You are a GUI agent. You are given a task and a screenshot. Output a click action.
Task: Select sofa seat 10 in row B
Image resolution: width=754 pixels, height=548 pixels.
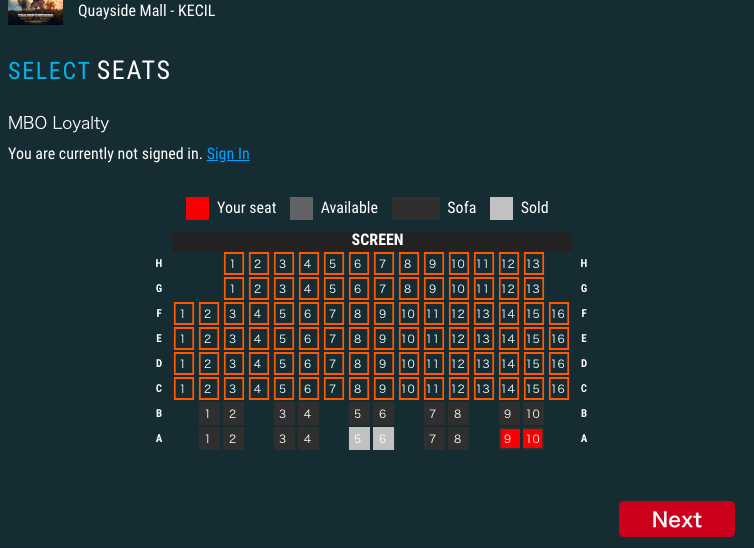533,414
